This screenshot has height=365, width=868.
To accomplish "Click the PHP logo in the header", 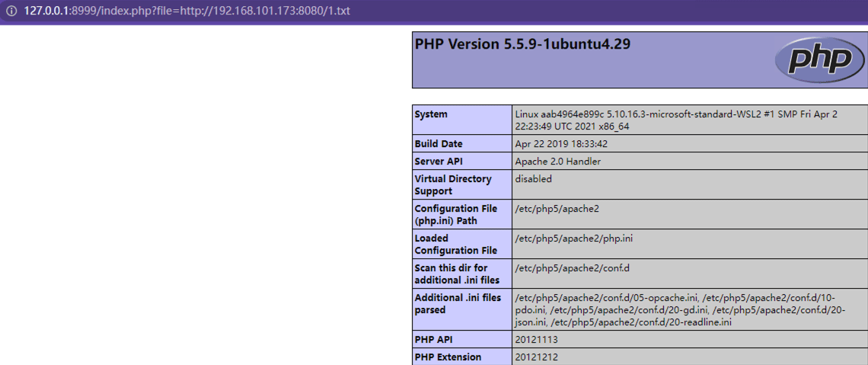I will pos(820,59).
